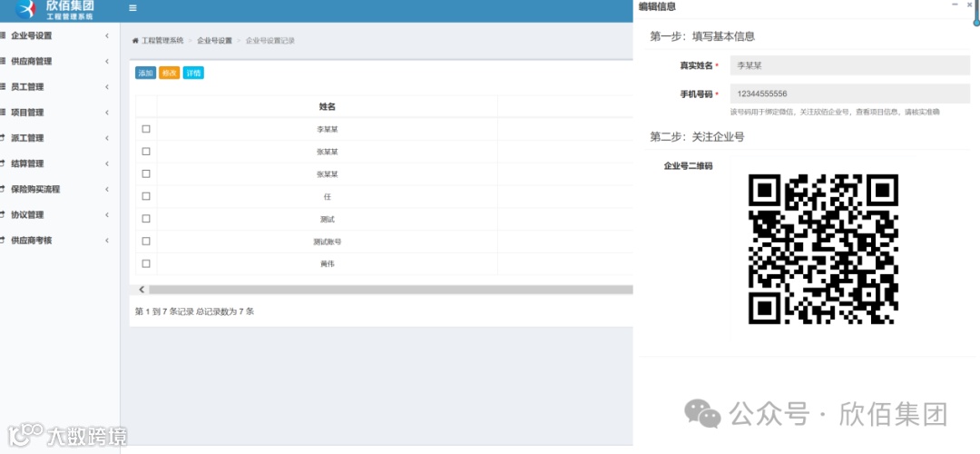Click the table horizontal scrollbar track
Screen dimensions: 980x454
tap(390, 290)
